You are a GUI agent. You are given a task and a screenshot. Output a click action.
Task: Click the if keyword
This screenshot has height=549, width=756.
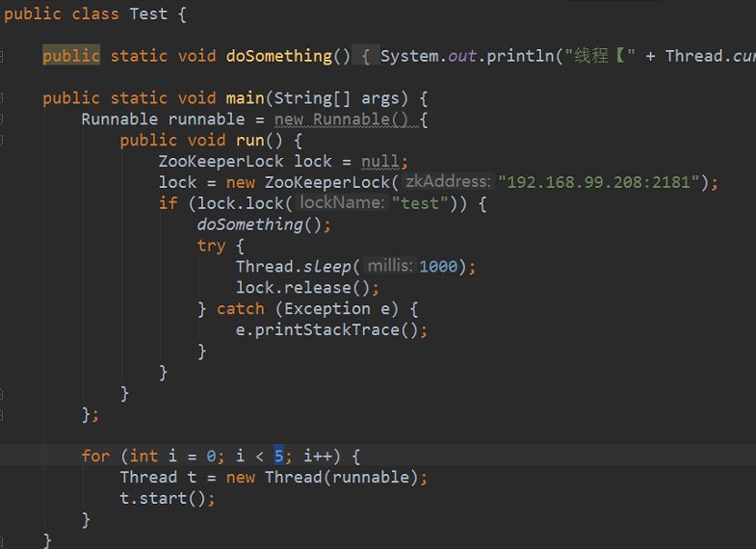pyautogui.click(x=168, y=203)
